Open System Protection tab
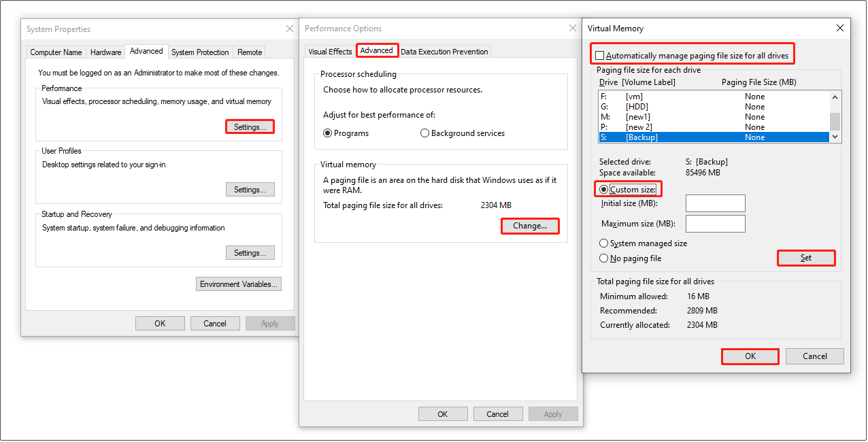This screenshot has height=442, width=868. [200, 52]
